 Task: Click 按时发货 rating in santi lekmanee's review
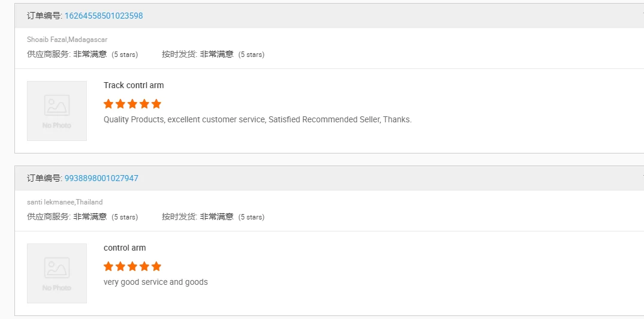point(213,216)
